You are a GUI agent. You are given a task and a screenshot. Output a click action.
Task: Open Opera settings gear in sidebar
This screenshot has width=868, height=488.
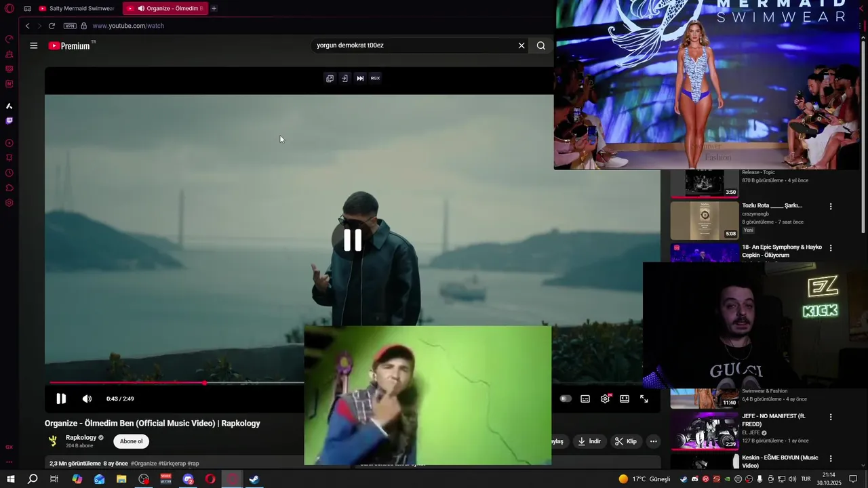click(x=9, y=203)
